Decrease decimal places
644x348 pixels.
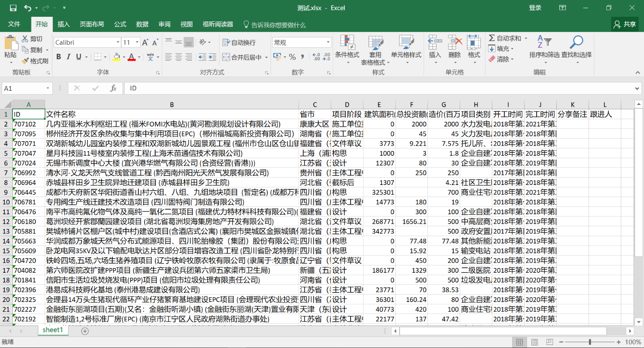coord(326,57)
